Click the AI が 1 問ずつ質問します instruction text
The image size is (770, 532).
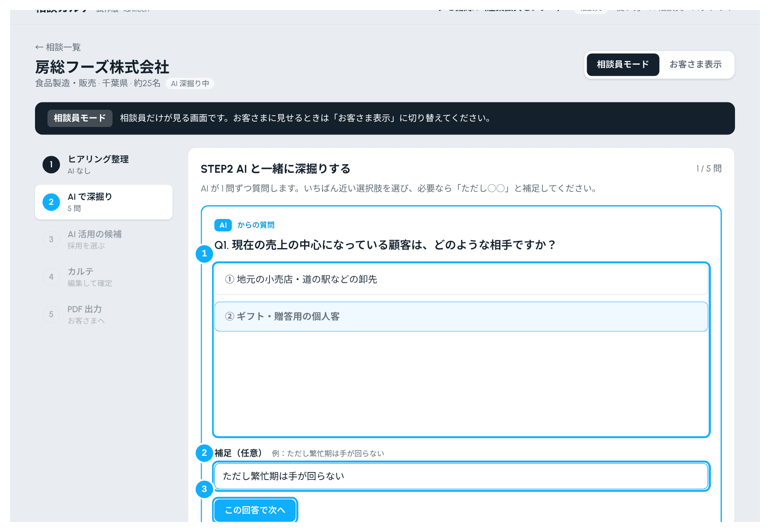click(399, 189)
